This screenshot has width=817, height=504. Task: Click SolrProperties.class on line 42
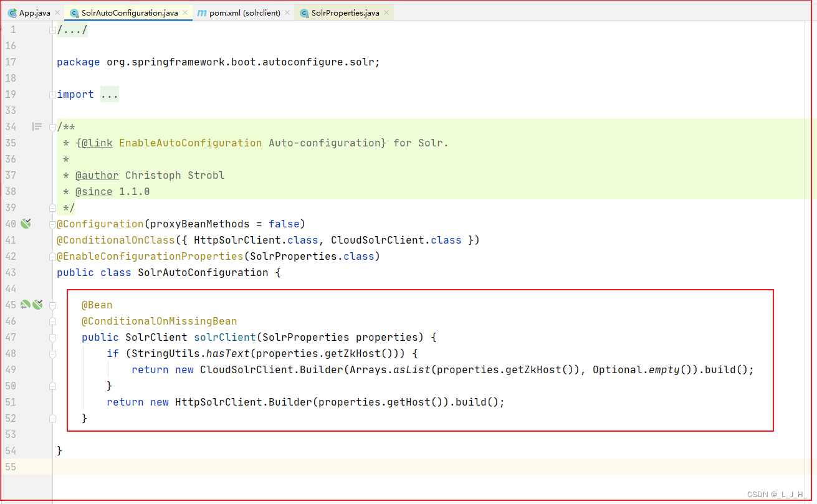pos(312,256)
